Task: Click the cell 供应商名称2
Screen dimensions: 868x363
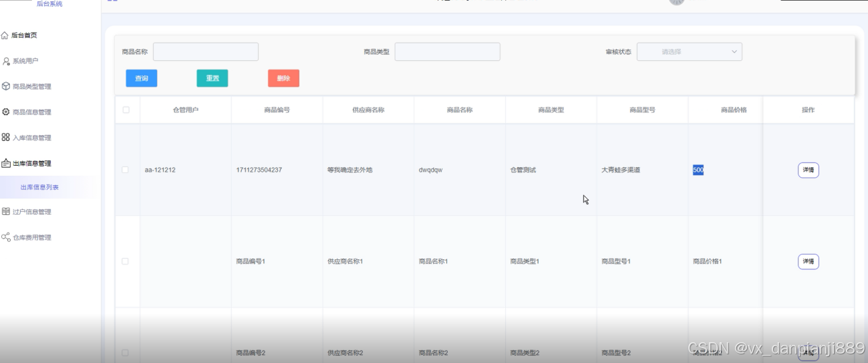Action: click(x=345, y=352)
